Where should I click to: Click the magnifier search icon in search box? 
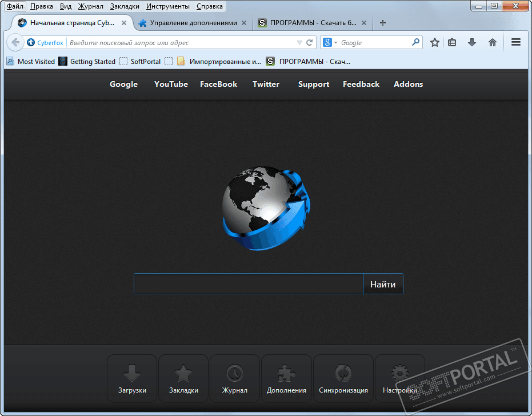coord(415,42)
